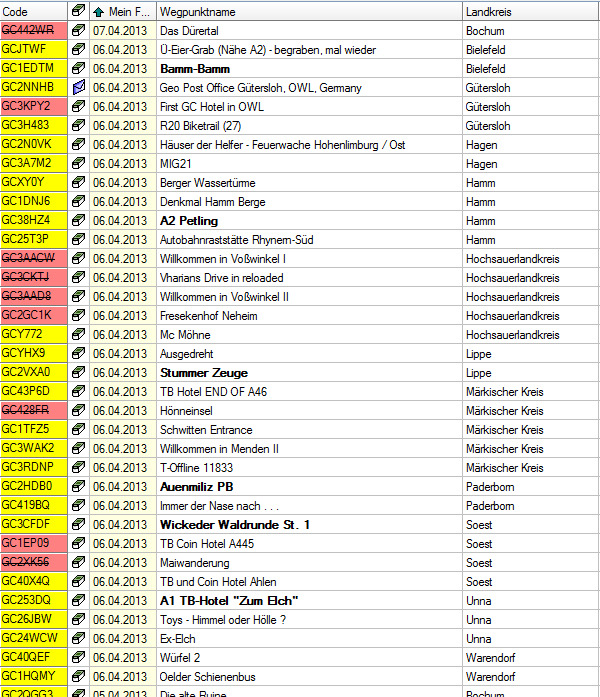Select the red code cell GC2GC1K
This screenshot has height=697, width=600.
(x=34, y=315)
